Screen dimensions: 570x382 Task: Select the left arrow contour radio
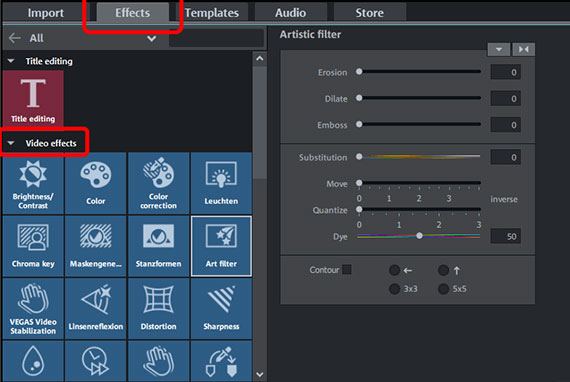(x=394, y=270)
